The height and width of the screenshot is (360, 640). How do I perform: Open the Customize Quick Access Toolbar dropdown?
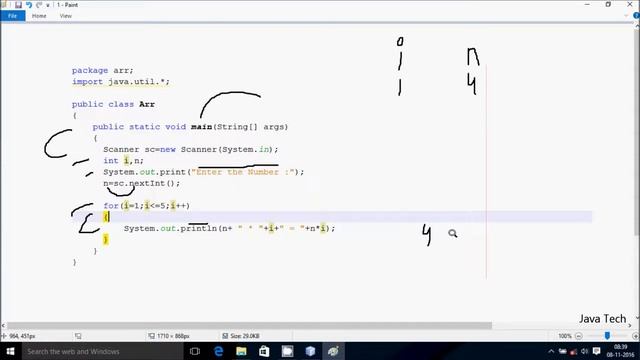tap(48, 5)
